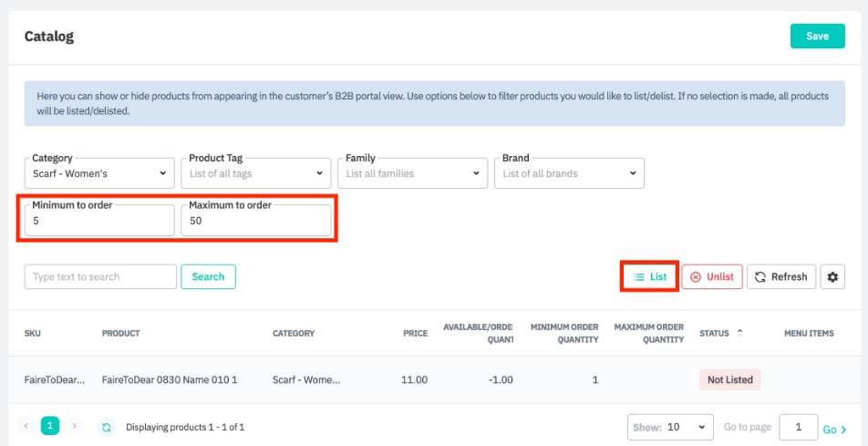Focus the Maximum to order field
The height and width of the screenshot is (446, 868).
(x=255, y=221)
